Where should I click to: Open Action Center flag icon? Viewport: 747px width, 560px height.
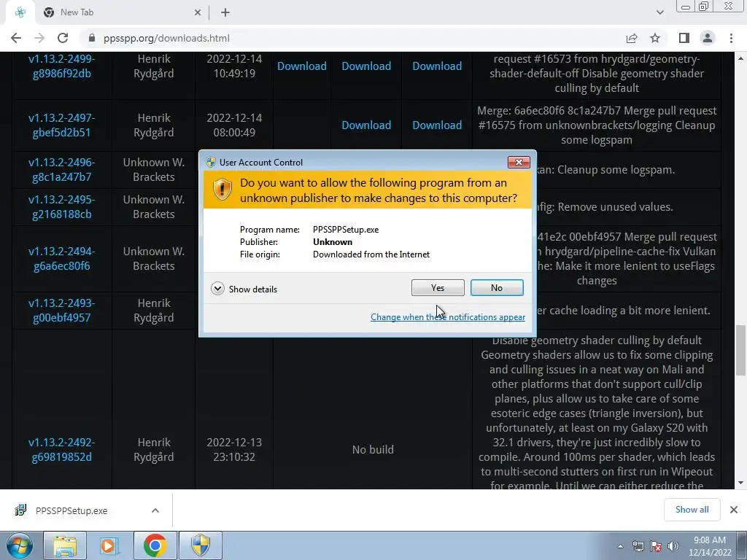pos(656,546)
